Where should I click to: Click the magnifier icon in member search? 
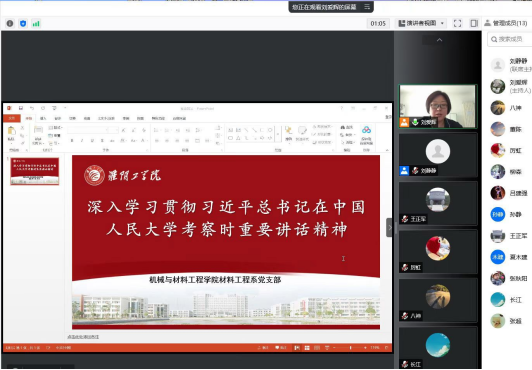pos(494,39)
